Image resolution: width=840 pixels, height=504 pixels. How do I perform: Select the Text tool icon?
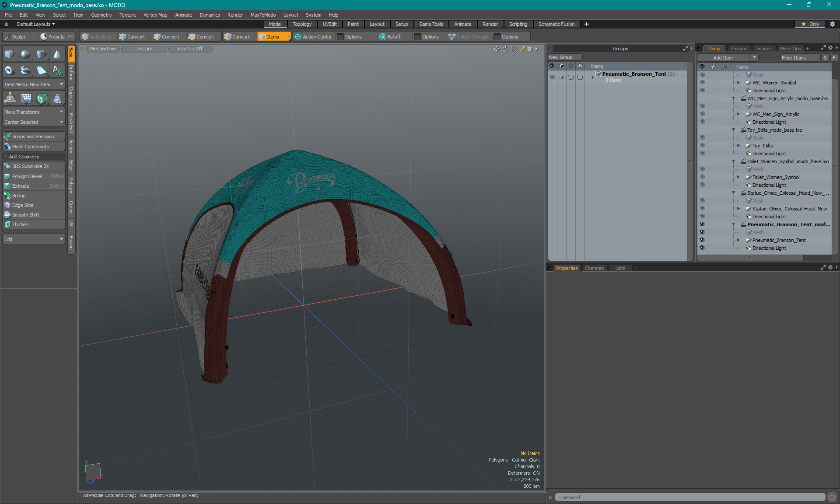pos(57,70)
